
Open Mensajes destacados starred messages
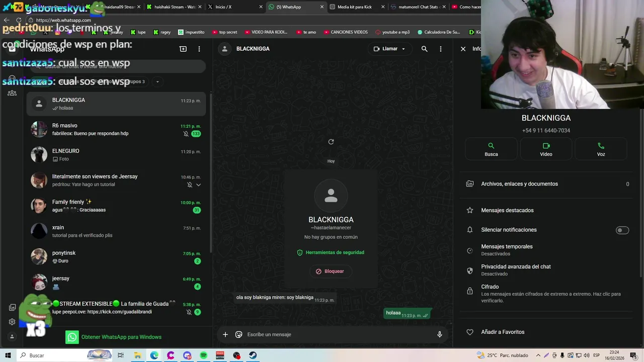547,210
